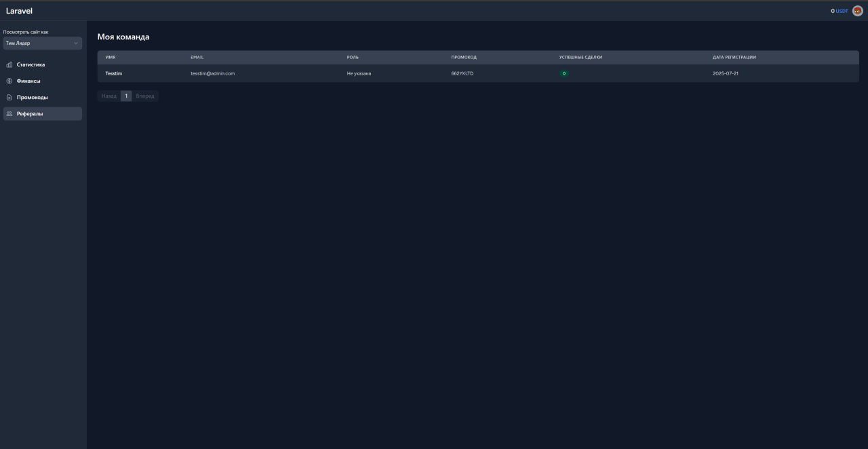Click the Дата регистрации column header
868x449 pixels.
[734, 57]
